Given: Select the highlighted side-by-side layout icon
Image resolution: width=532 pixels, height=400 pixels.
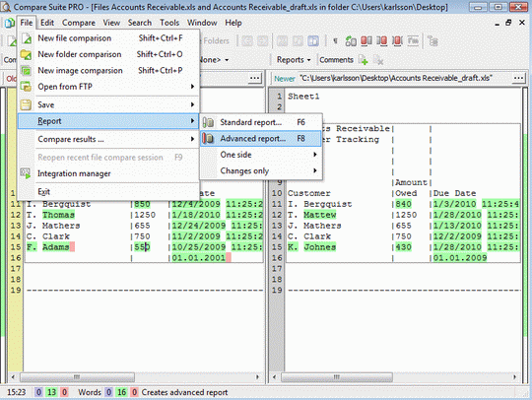Looking at the screenshot, I should 313,41.
